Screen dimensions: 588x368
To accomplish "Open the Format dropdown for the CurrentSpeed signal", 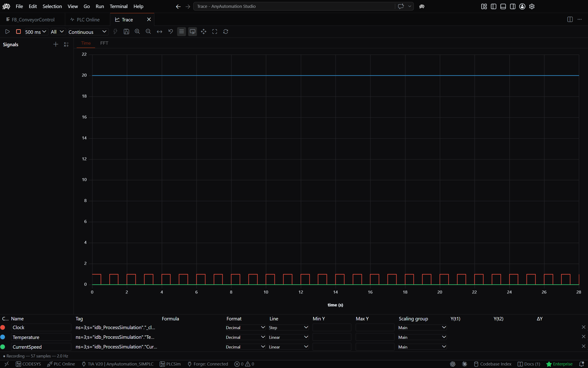I will (x=245, y=347).
